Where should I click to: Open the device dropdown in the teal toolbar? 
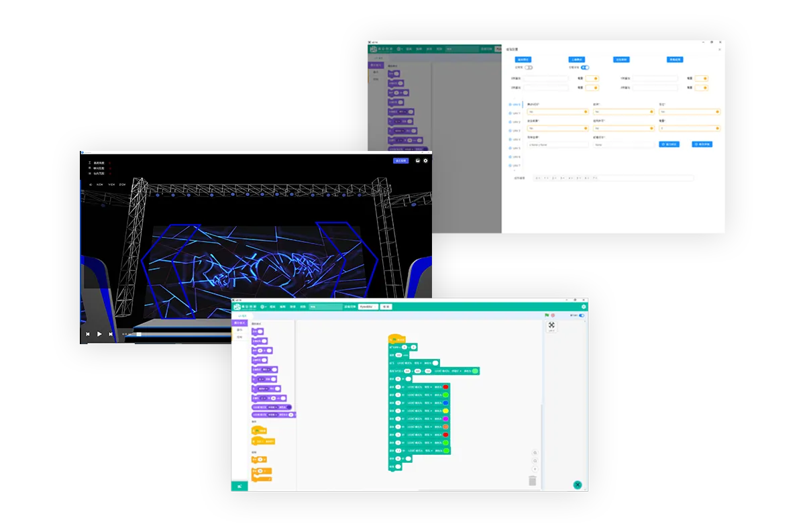pos(367,307)
